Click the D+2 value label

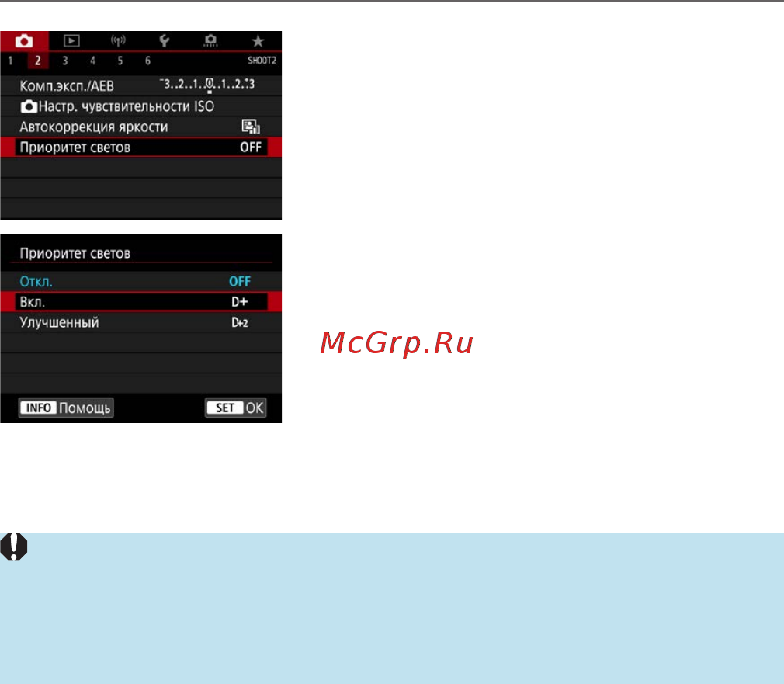click(240, 322)
